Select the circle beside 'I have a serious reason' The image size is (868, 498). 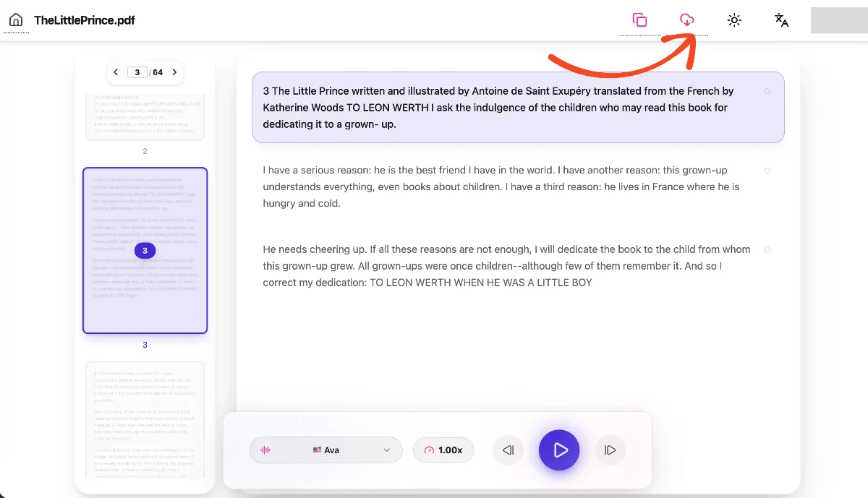767,171
